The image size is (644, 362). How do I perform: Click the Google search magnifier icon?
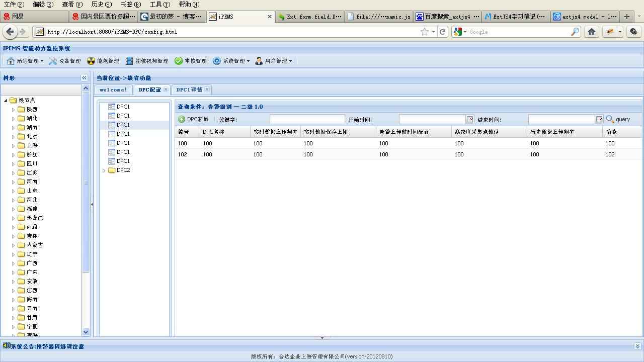point(575,32)
